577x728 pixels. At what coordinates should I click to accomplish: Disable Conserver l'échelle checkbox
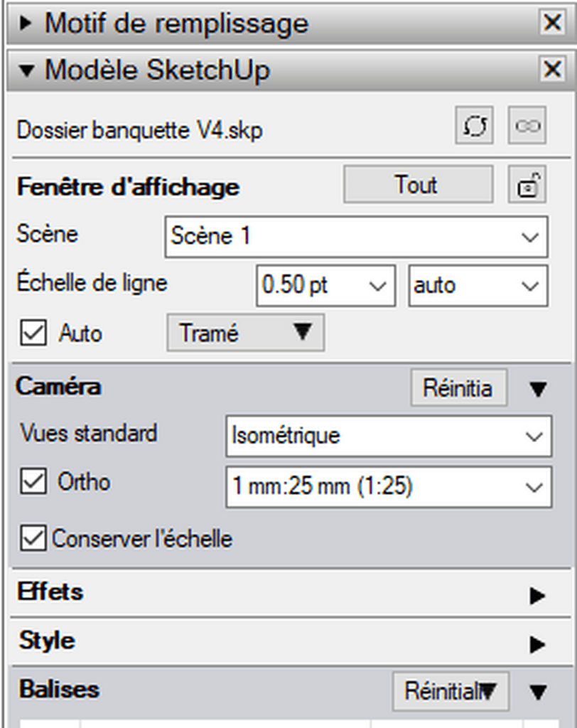tap(33, 538)
